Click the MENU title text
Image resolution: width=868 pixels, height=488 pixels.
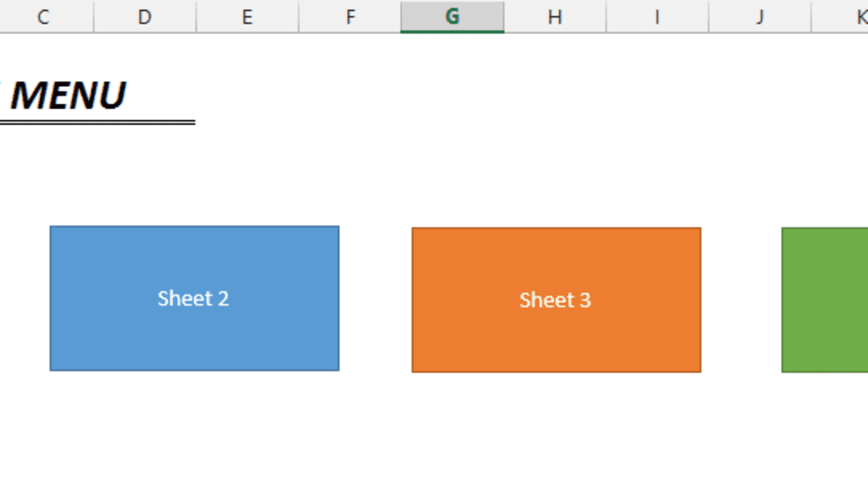70,94
